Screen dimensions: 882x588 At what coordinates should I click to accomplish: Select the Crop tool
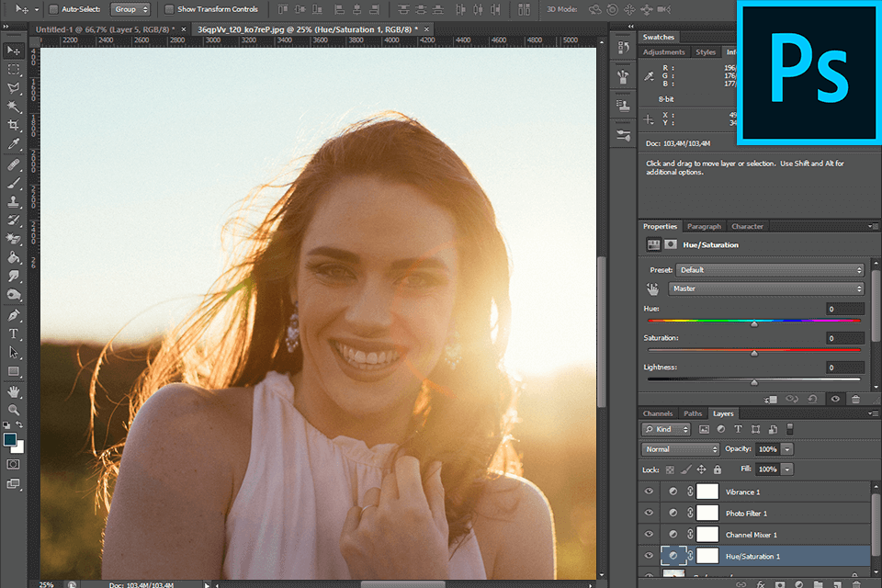(14, 126)
